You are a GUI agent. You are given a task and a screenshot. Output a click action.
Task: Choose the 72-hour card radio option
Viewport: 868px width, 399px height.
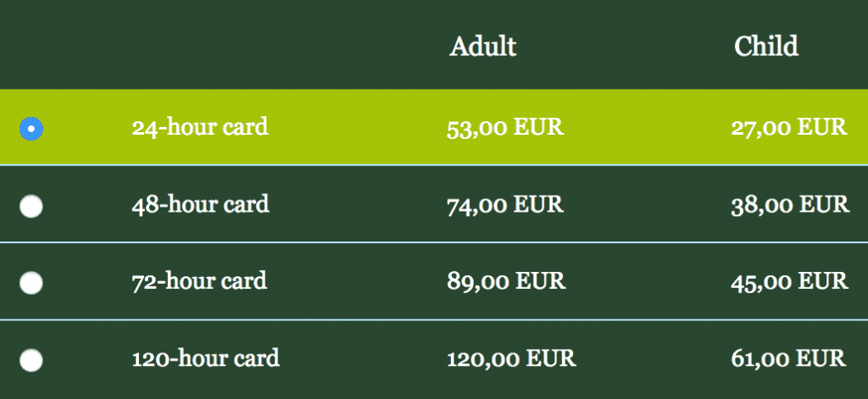click(31, 283)
